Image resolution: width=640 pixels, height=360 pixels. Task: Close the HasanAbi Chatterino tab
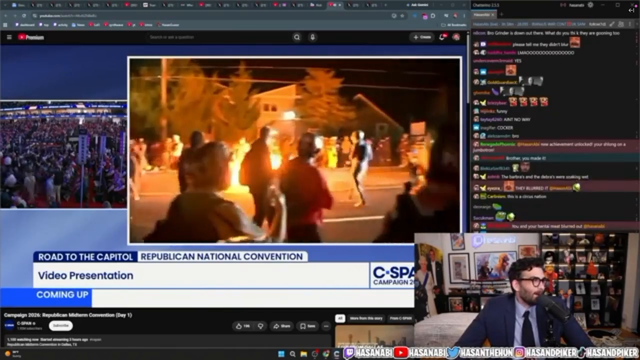pyautogui.click(x=493, y=15)
